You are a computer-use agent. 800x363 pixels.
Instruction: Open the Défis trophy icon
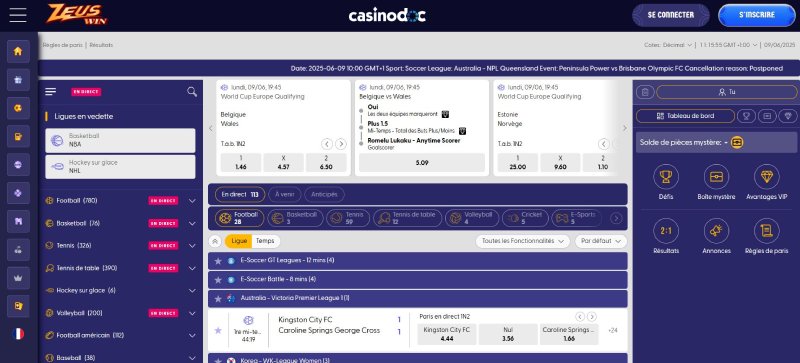[x=666, y=177]
